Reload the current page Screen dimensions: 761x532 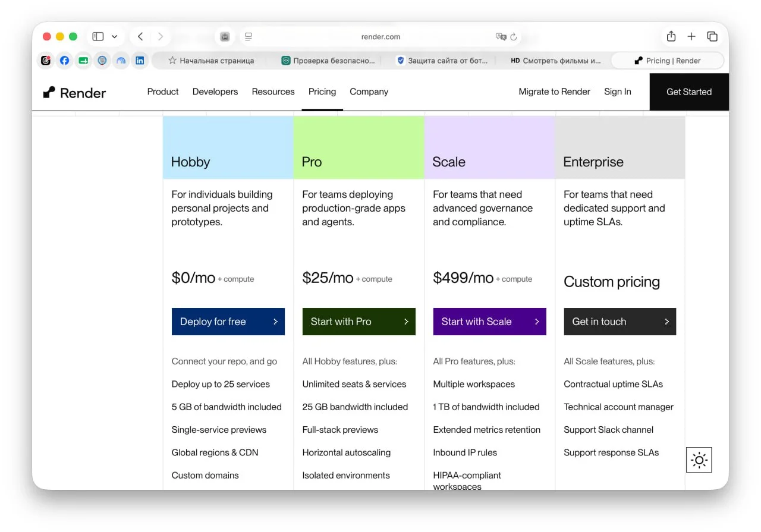click(x=514, y=37)
